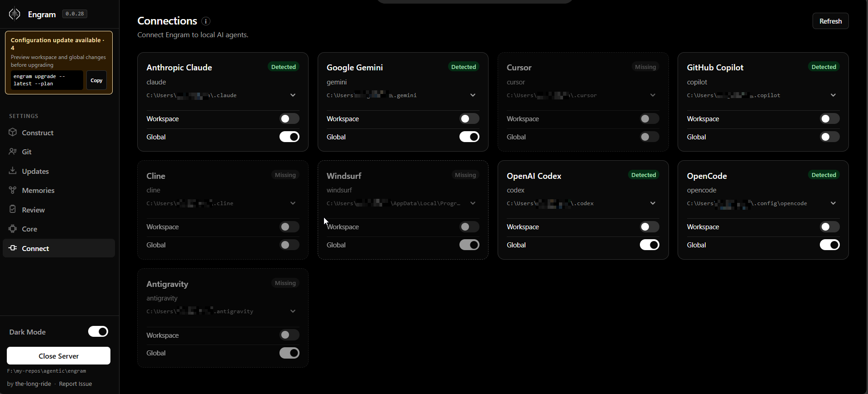Click the Detected badge on OpenAI Codex
Viewport: 868px width, 394px height.
644,175
